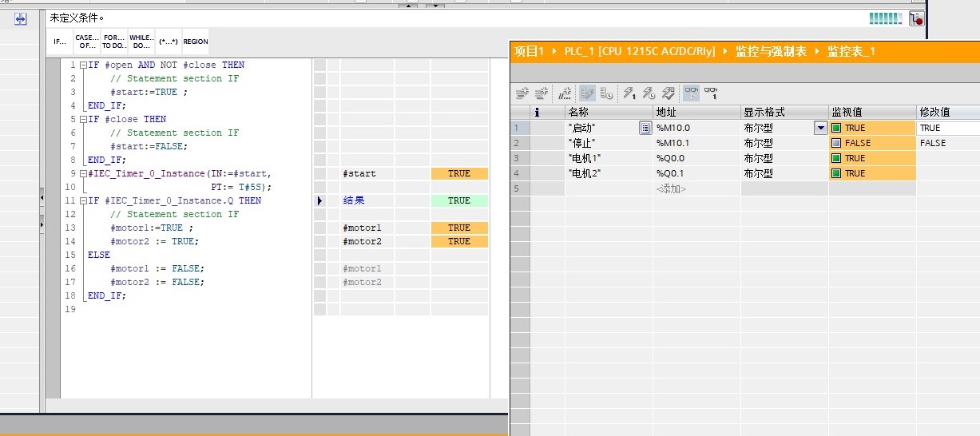Image resolution: width=980 pixels, height=436 pixels.
Task: Click the 'Enable peripheral outputs' icon
Action: coord(669,93)
